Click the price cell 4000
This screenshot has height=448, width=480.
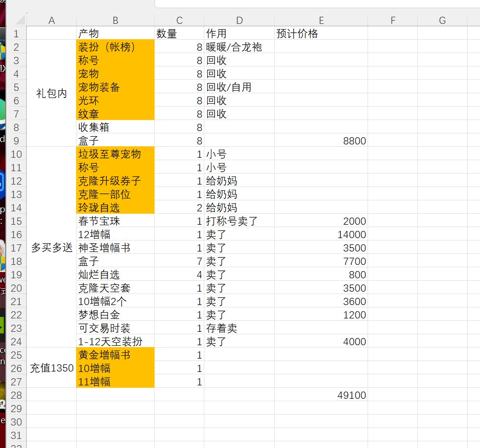(x=321, y=341)
